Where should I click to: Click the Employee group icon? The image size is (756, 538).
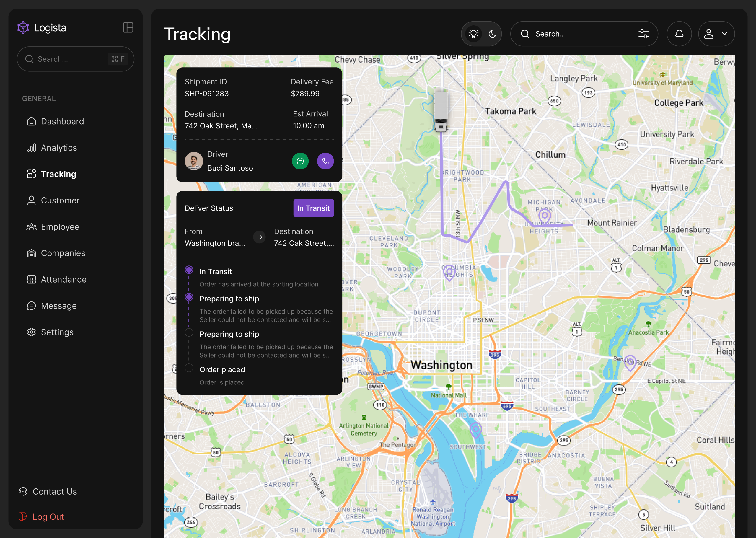(32, 227)
